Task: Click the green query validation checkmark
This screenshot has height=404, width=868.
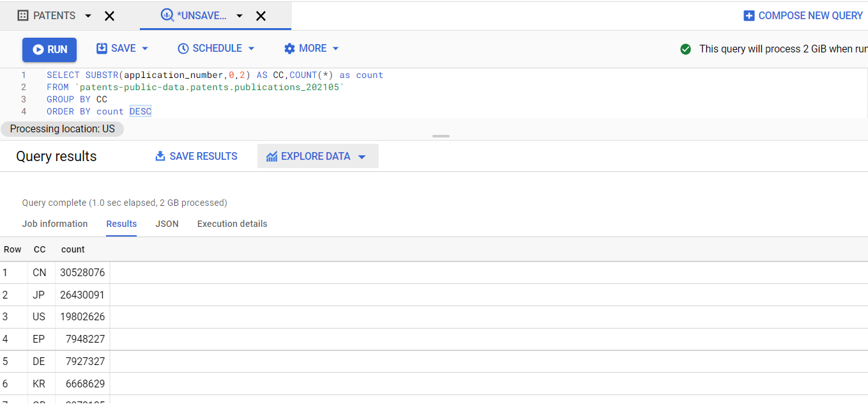Action: (685, 48)
